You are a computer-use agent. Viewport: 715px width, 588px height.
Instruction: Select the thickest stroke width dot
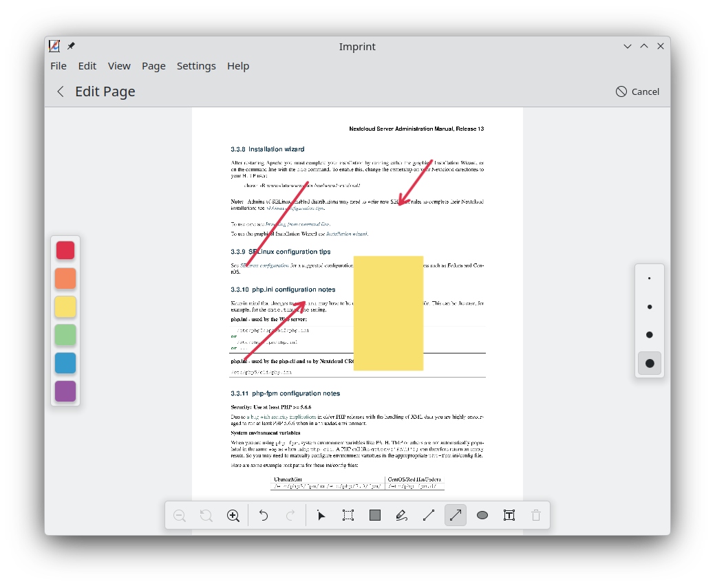click(x=650, y=363)
